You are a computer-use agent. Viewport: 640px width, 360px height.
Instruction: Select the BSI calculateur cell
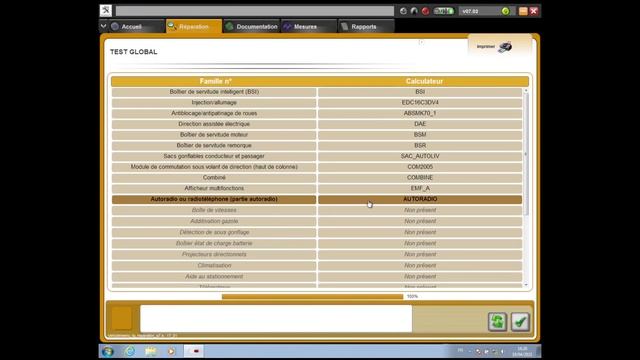coord(420,92)
